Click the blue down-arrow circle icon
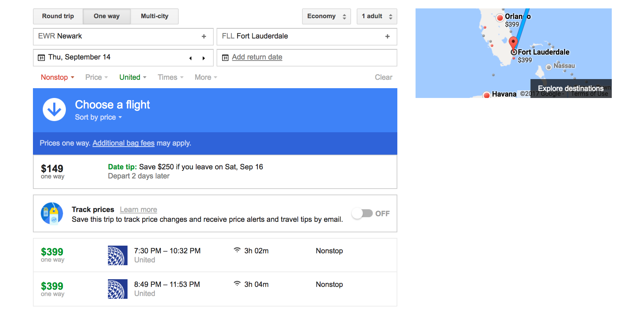 (x=54, y=110)
